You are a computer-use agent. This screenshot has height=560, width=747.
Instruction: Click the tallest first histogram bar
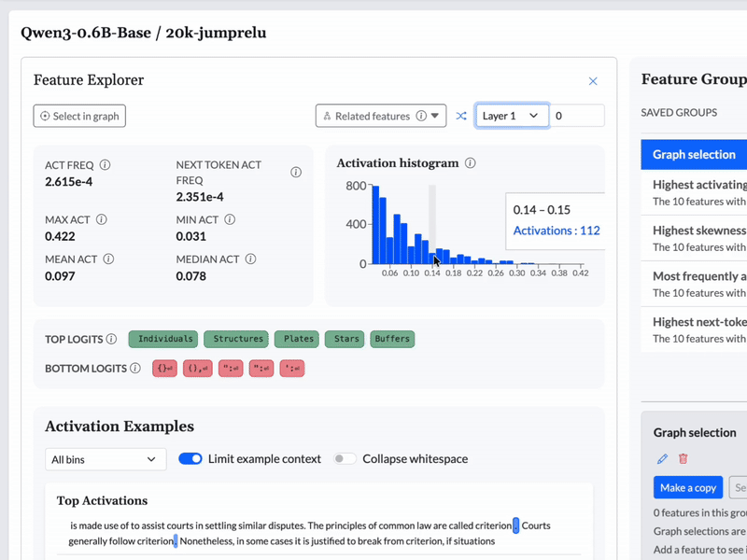pos(375,225)
